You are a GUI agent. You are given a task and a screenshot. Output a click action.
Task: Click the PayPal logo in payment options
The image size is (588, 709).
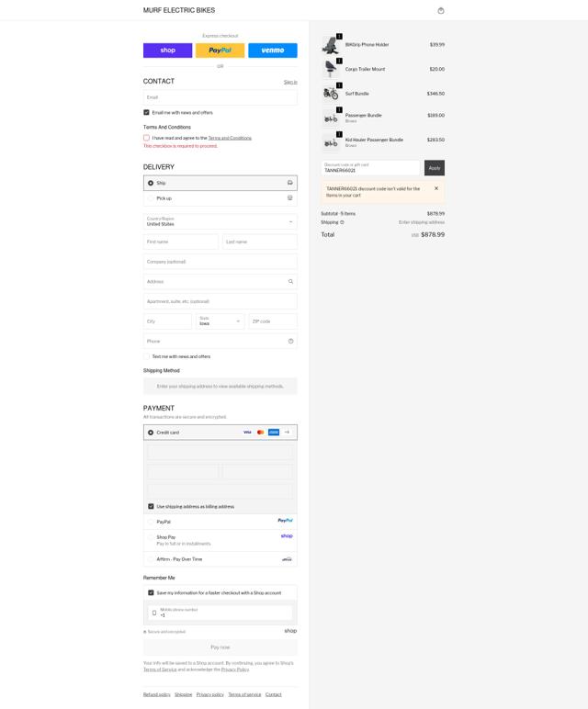[x=286, y=521]
